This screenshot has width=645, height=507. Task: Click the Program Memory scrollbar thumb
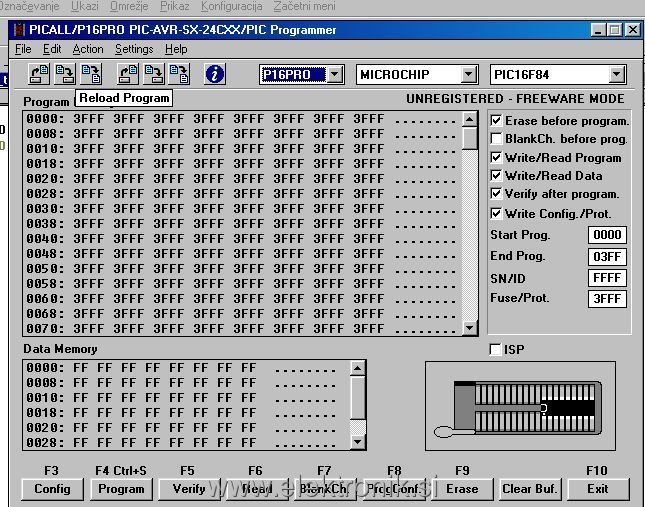pos(469,138)
